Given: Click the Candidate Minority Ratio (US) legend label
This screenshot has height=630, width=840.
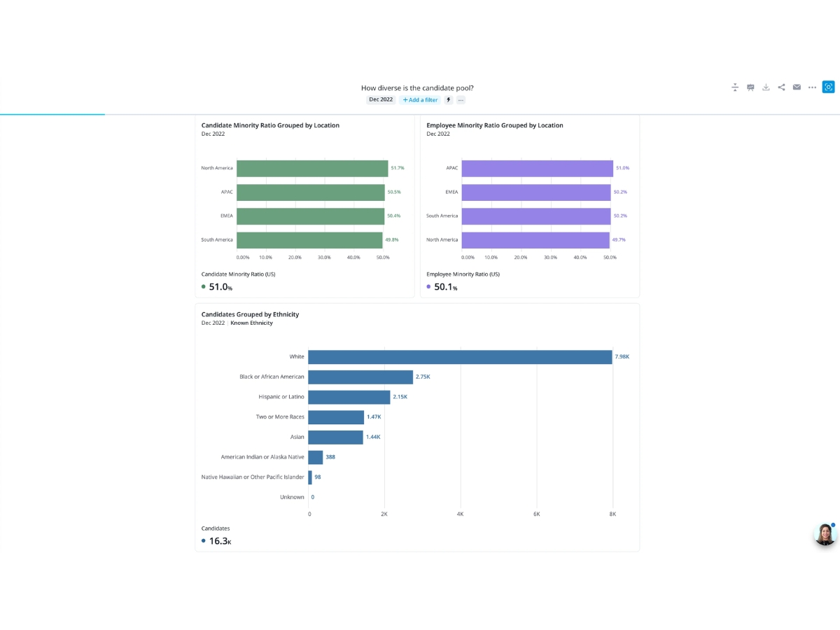Looking at the screenshot, I should pyautogui.click(x=238, y=274).
